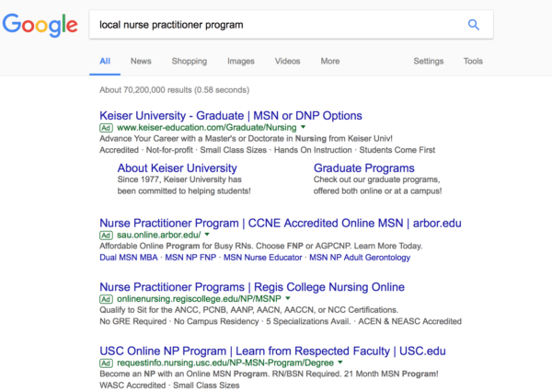The width and height of the screenshot is (552, 392).
Task: Click the Ad badge beside onlinenursing.regiscollege.edu
Action: (106, 299)
